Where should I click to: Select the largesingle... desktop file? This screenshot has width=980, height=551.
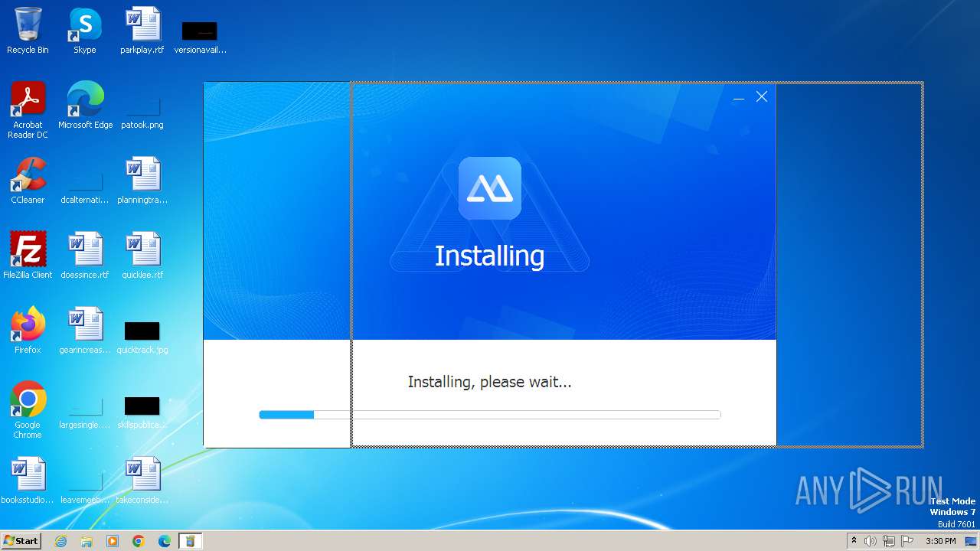tap(85, 412)
